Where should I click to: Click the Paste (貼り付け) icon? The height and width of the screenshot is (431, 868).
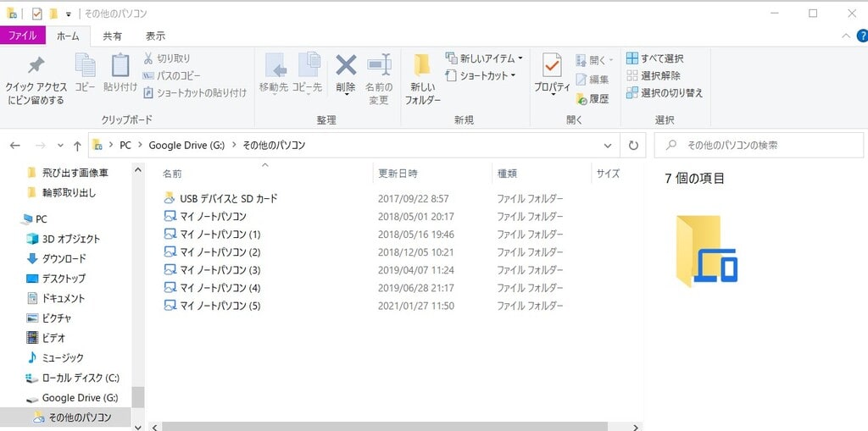tap(120, 73)
